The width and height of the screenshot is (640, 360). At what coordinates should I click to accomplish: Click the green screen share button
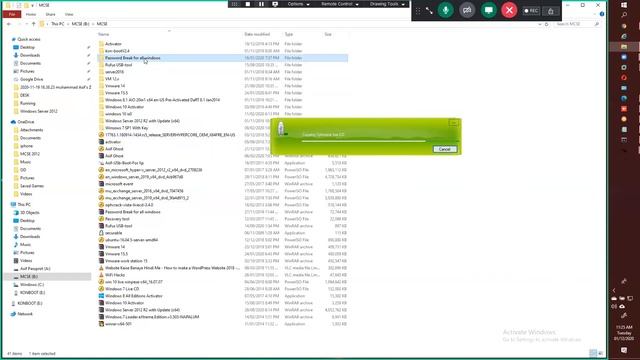(x=488, y=10)
